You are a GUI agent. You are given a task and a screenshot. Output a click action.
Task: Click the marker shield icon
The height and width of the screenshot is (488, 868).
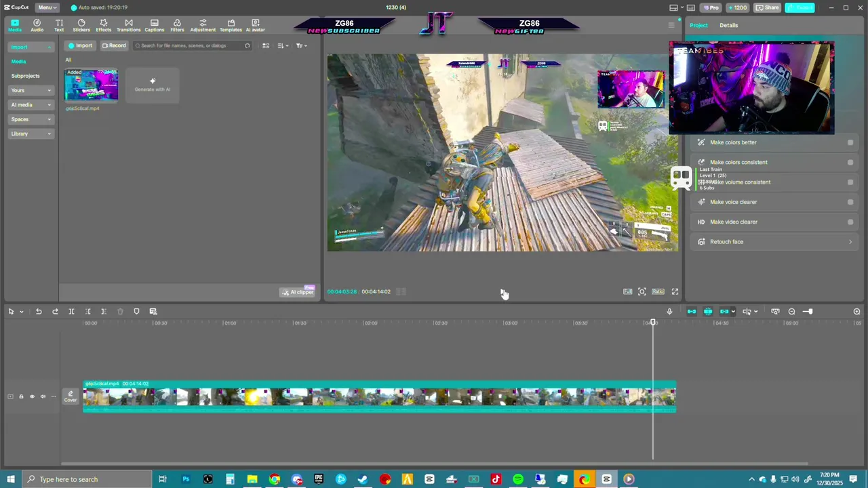[x=136, y=311]
